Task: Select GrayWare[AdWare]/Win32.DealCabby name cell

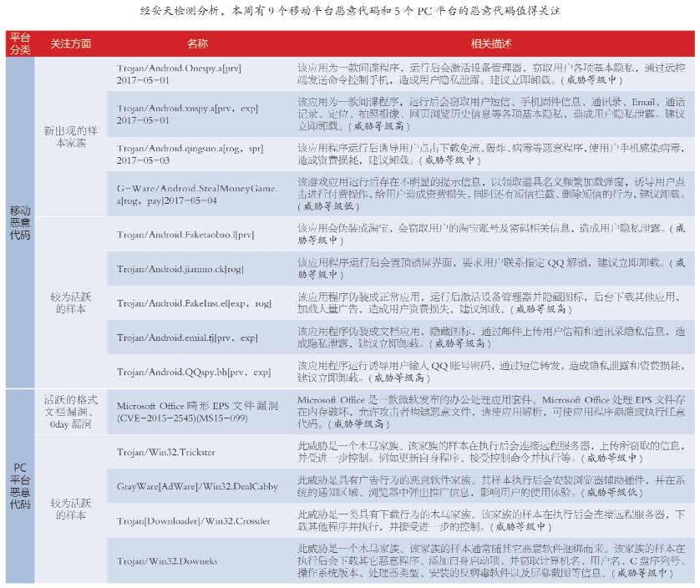Action: coord(197,486)
